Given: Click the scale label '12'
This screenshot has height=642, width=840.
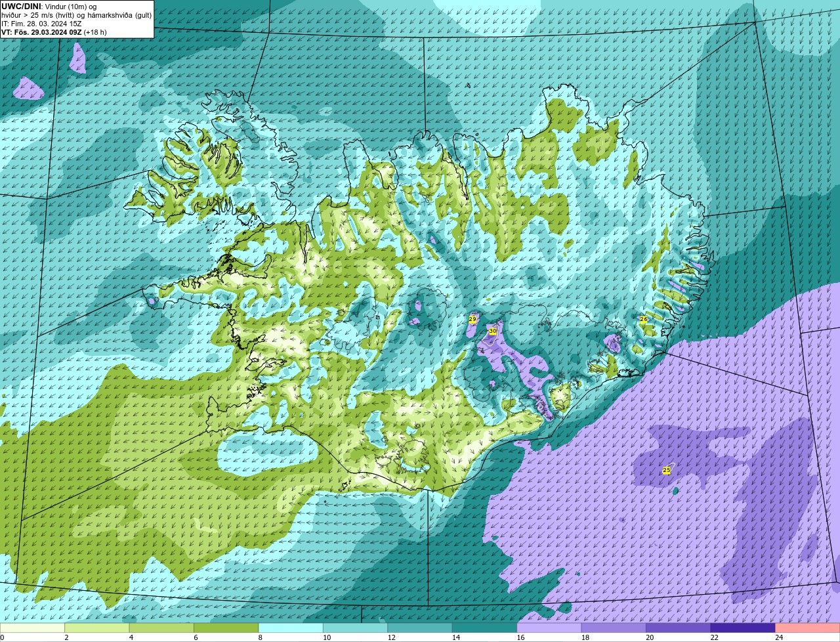Looking at the screenshot, I should tap(391, 637).
